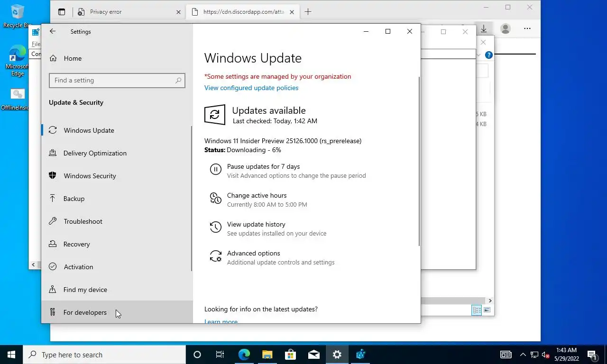Close the Privacy error tab

(x=178, y=12)
